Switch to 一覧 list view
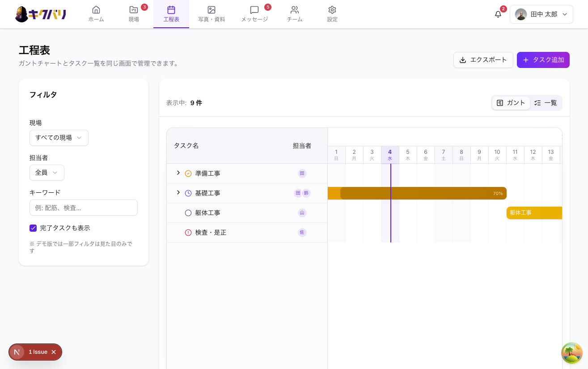 click(546, 103)
